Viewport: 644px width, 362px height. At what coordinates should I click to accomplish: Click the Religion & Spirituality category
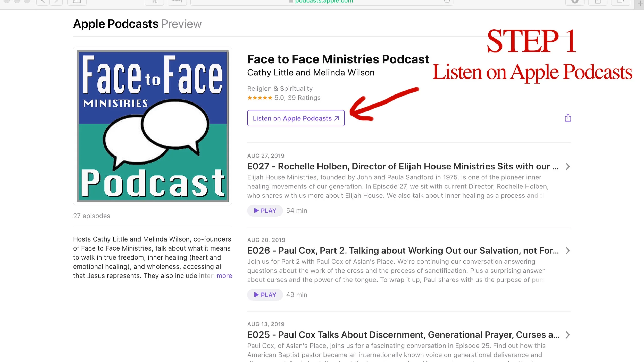coord(280,89)
